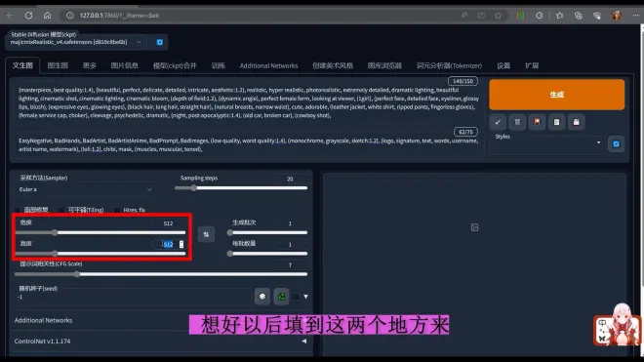Open split screen from the address bar
644x362 pixels.
click(x=481, y=16)
